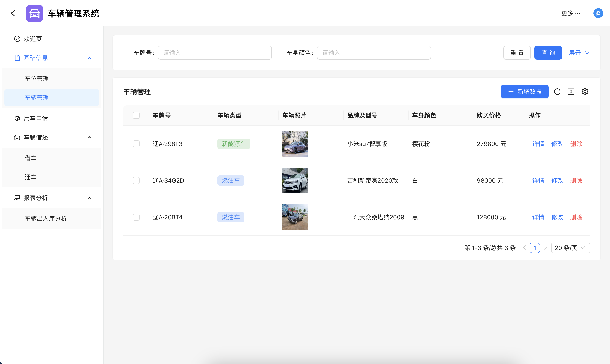Open the 小米su7 car photo thumbnail
This screenshot has height=364, width=610.
[295, 144]
